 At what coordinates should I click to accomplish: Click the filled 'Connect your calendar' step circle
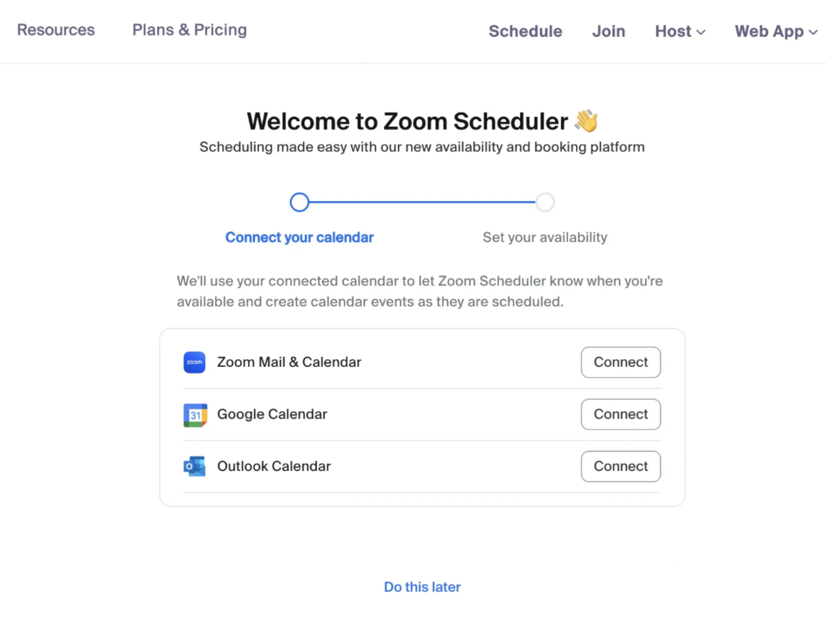point(300,202)
